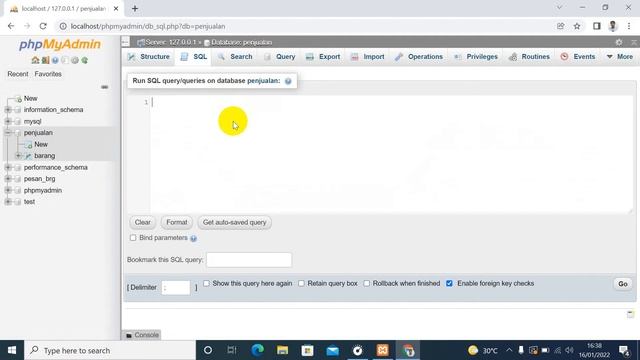Click the green reload navigation icon
This screenshot has height=360, width=640.
84,60
